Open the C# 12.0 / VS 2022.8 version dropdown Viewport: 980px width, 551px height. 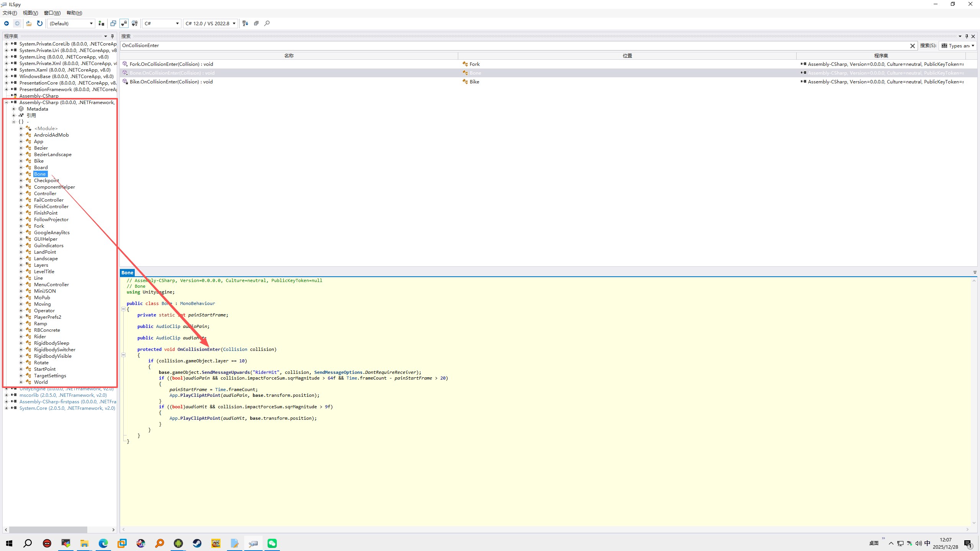click(x=210, y=23)
